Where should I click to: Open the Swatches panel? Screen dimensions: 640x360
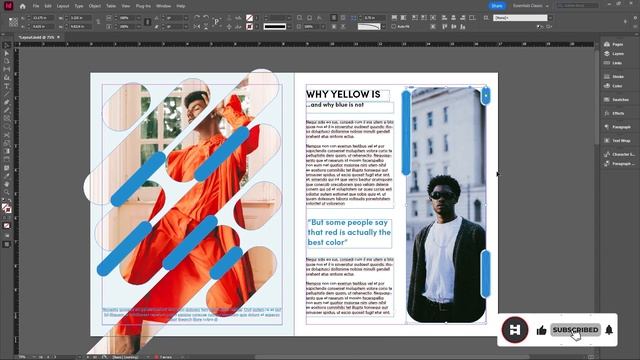(616, 100)
